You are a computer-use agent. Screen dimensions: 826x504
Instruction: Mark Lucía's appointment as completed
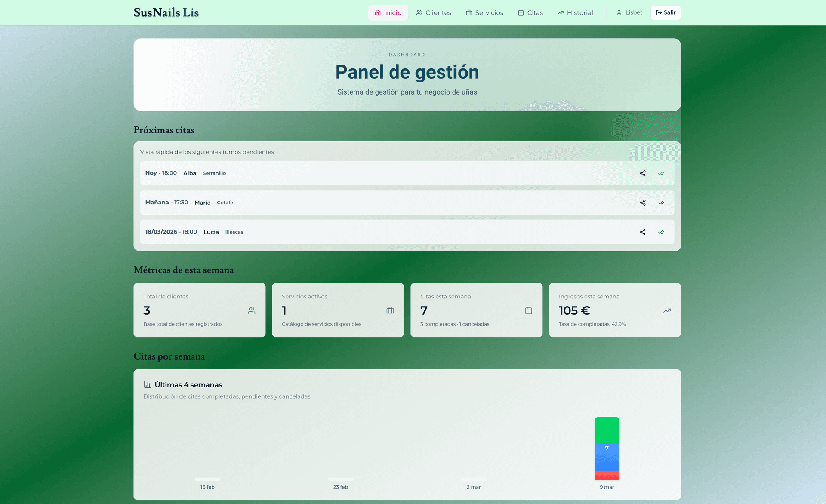pyautogui.click(x=661, y=232)
